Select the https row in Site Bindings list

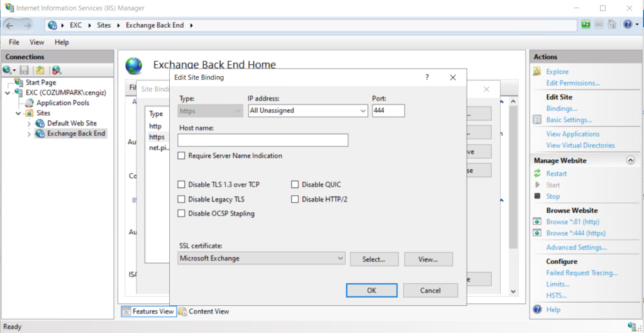157,137
